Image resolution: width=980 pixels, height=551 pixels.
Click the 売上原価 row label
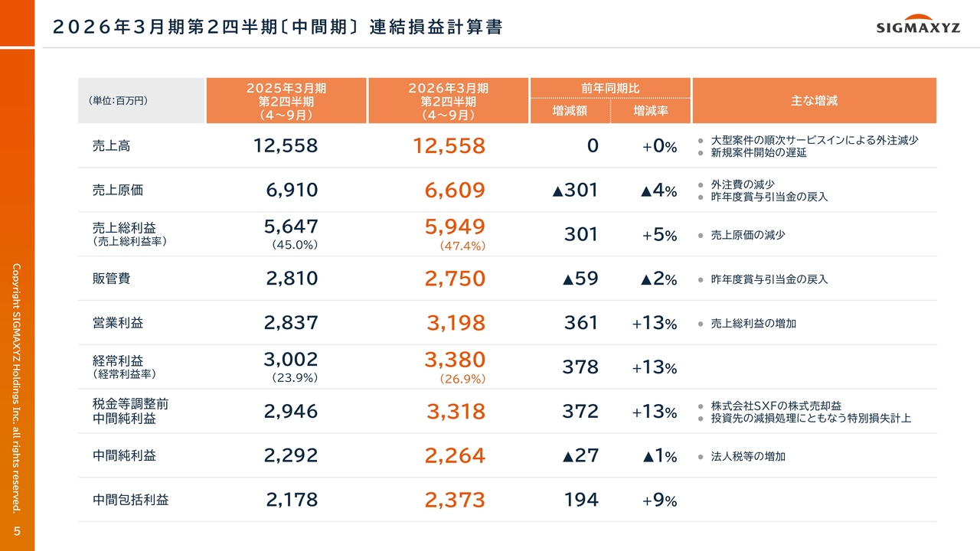(x=118, y=190)
